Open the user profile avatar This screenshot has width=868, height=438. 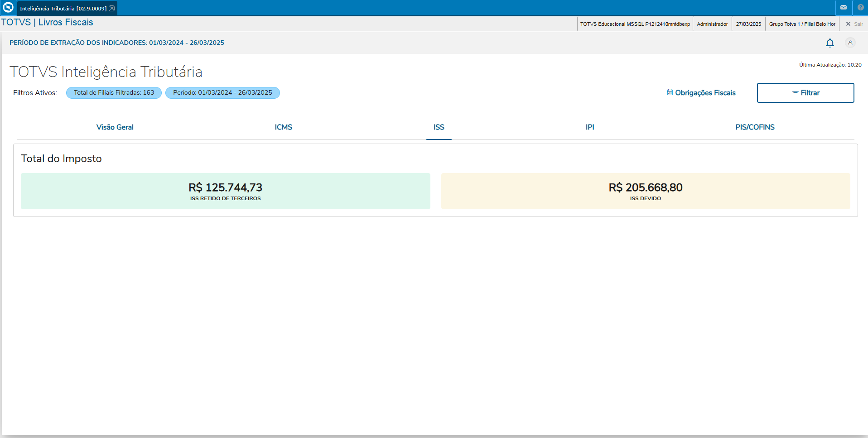tap(850, 43)
